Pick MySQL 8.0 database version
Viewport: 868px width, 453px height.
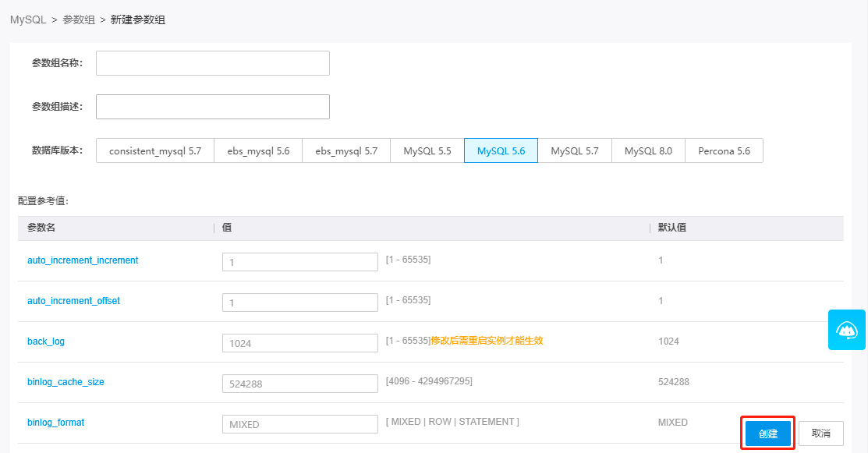[x=648, y=151]
